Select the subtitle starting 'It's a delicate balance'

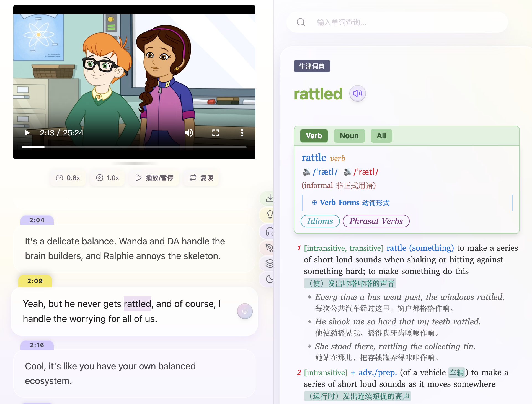(134, 249)
